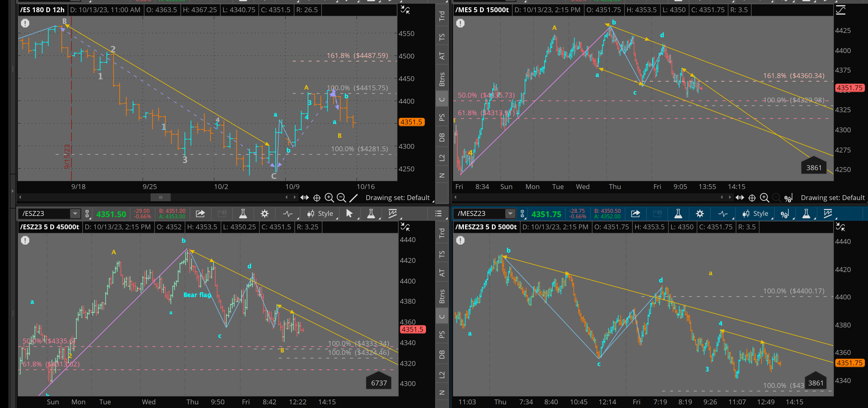Open Drawing set Default under /MES chart
Image resolution: width=868 pixels, height=408 pixels.
(833, 198)
